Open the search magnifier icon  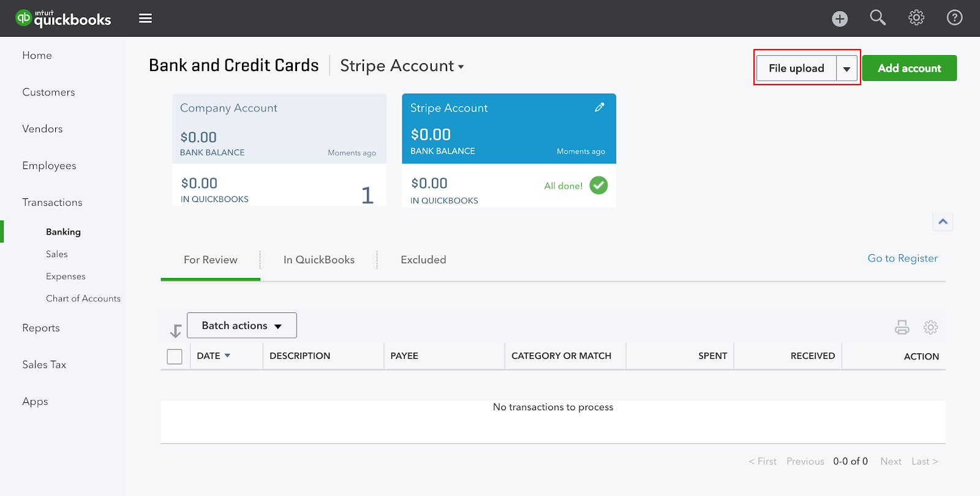coord(878,18)
